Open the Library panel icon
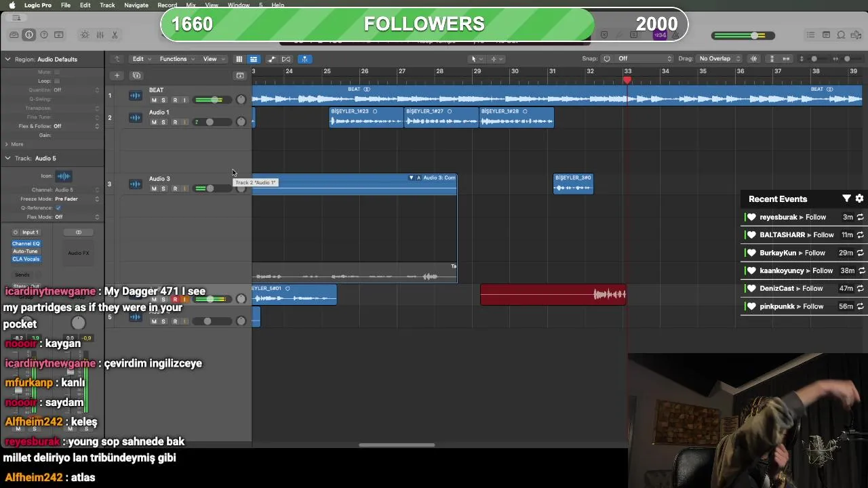 [x=14, y=35]
